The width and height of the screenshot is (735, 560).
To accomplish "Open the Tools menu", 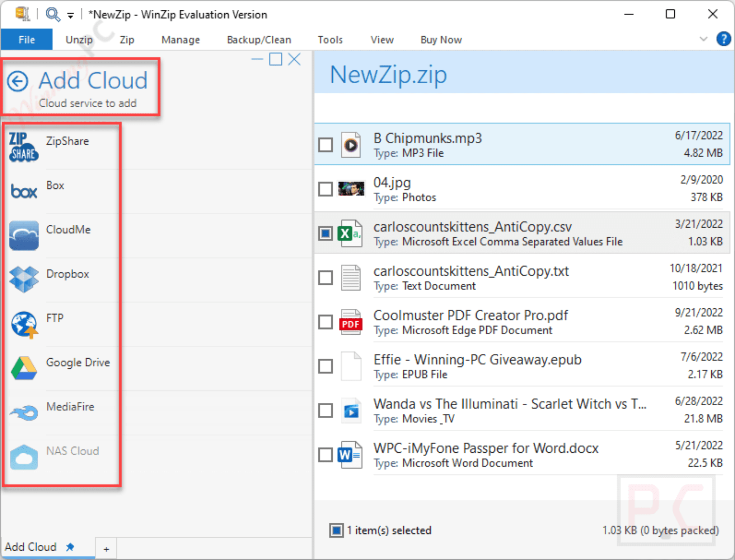I will click(x=330, y=39).
